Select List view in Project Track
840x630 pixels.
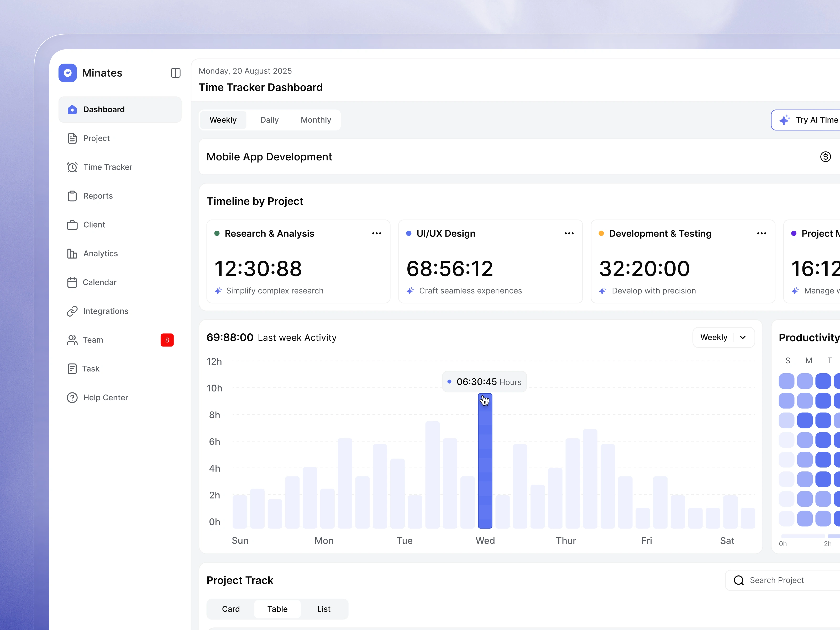[x=324, y=609]
